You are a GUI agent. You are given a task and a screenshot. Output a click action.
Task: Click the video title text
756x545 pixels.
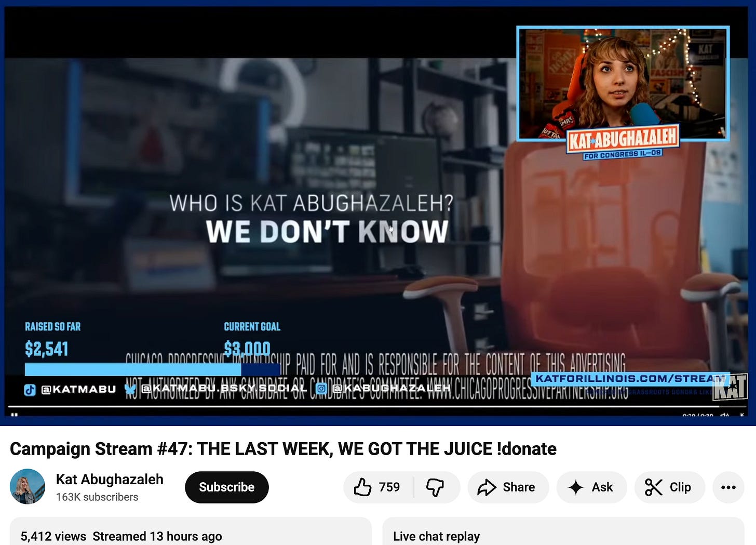coord(283,449)
